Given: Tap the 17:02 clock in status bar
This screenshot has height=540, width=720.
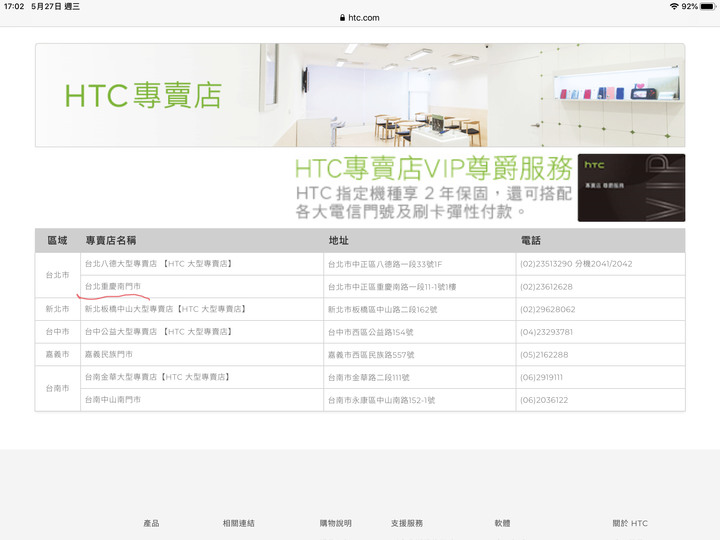Looking at the screenshot, I should point(14,6).
